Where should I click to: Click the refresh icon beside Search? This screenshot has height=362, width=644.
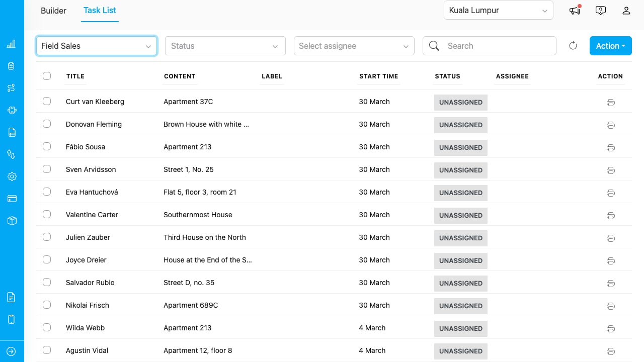pos(573,46)
